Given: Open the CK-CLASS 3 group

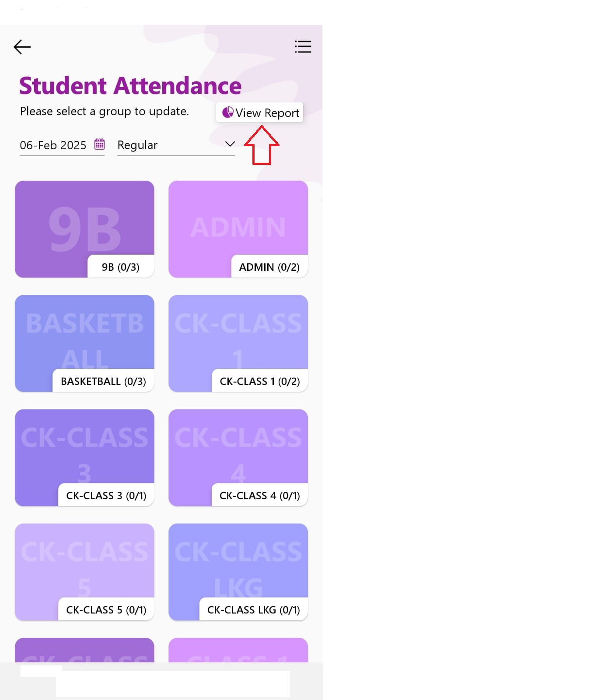Looking at the screenshot, I should 84,458.
